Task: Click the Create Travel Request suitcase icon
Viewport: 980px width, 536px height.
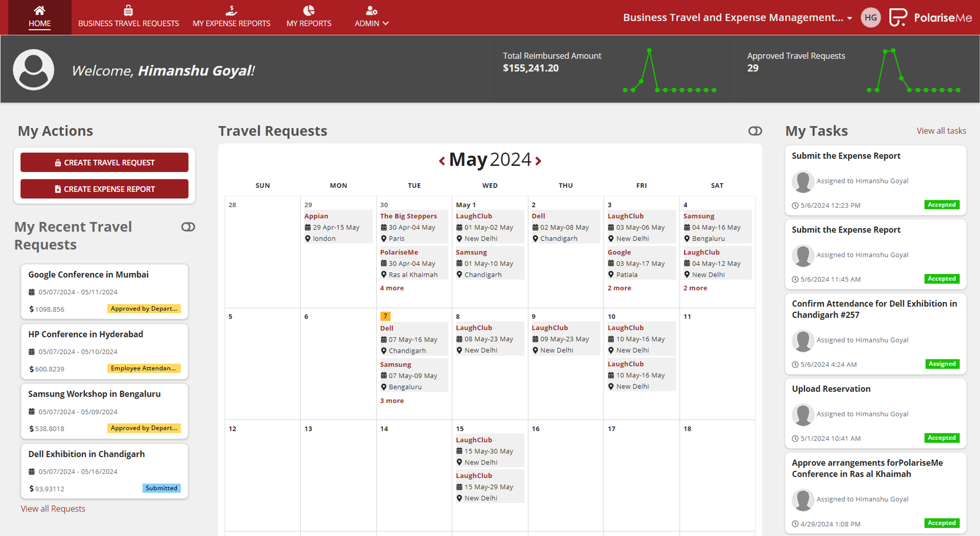Action: pyautogui.click(x=58, y=163)
